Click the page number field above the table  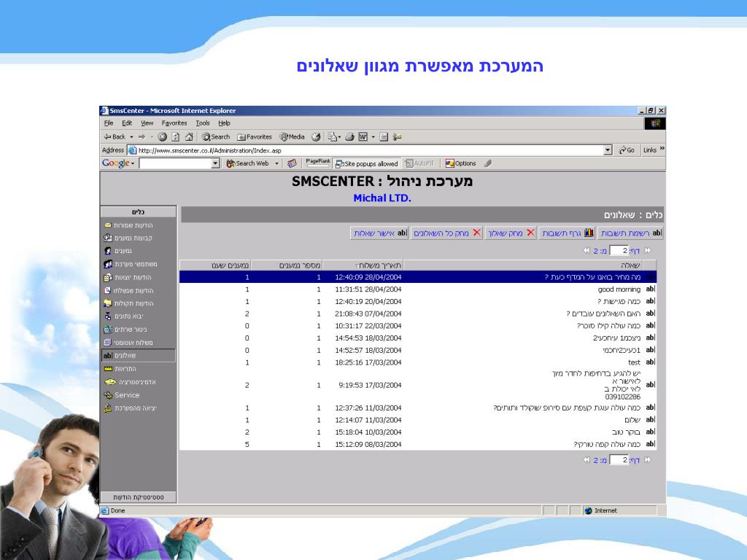coord(619,251)
